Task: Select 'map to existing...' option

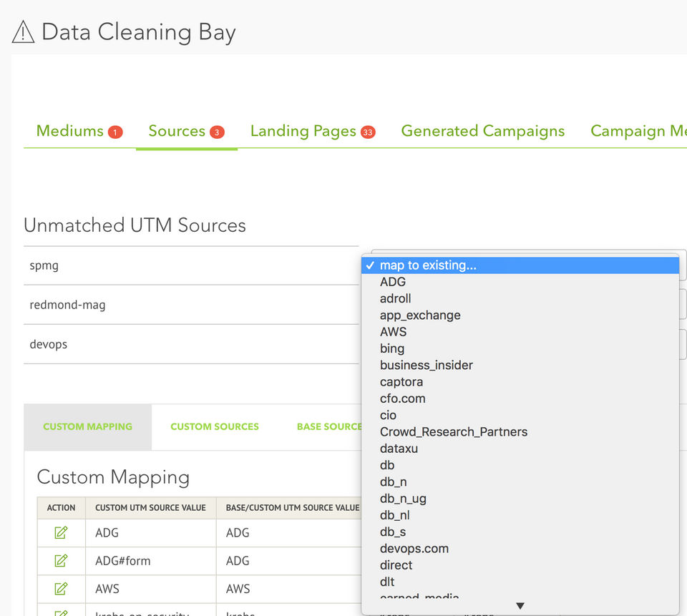Action: tap(428, 265)
